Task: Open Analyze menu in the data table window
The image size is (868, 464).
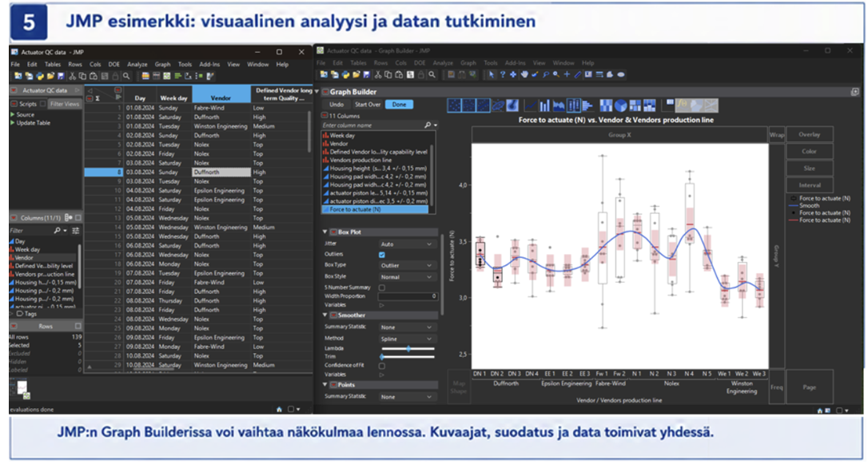Action: tap(137, 64)
